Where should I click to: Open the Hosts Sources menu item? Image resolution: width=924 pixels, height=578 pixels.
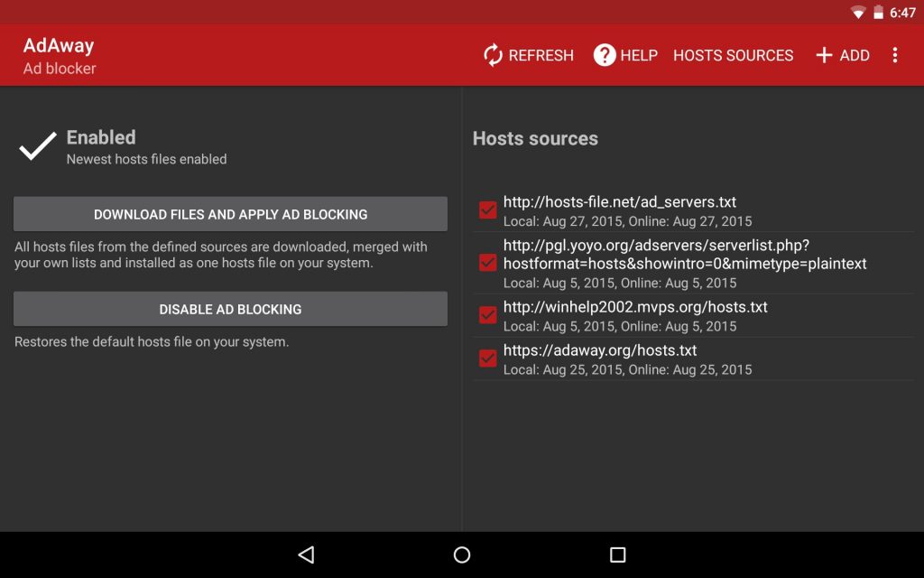pos(733,55)
